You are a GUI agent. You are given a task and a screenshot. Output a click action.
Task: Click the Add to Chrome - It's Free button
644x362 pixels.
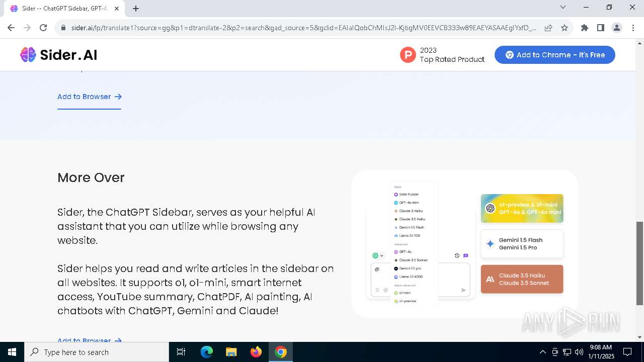(554, 55)
